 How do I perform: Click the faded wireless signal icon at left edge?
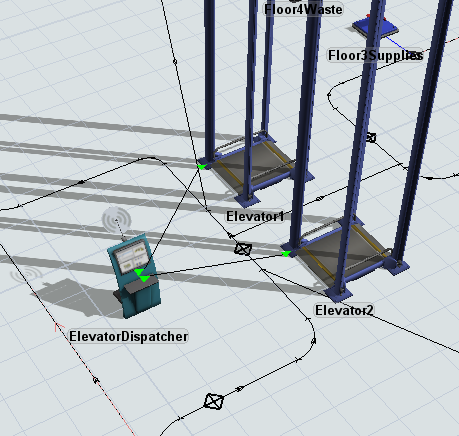27,274
